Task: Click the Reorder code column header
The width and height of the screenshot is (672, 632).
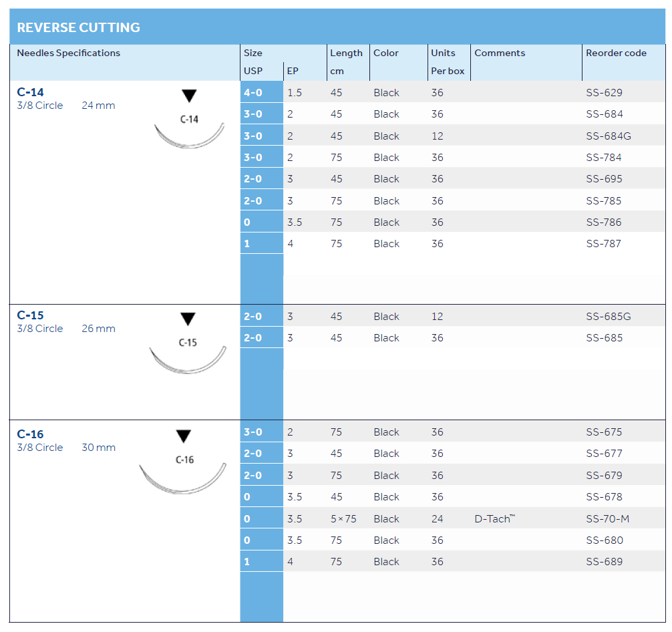Action: pyautogui.click(x=616, y=53)
